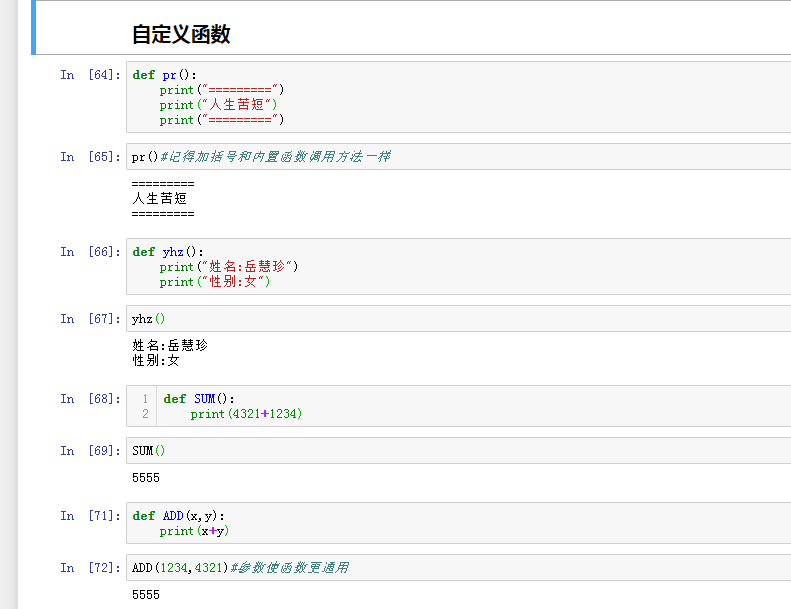Click the 自定义函数 heading cell
The width and height of the screenshot is (791, 609).
181,35
